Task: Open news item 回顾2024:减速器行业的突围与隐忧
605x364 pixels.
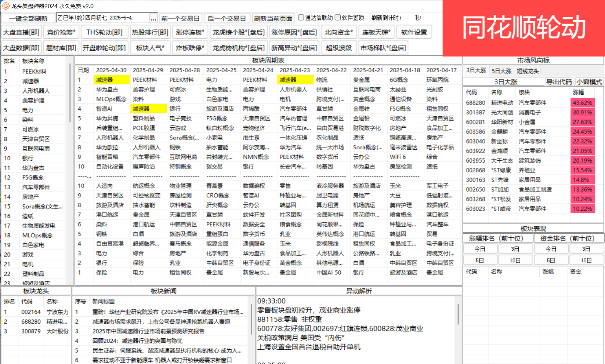Action: (x=137, y=341)
